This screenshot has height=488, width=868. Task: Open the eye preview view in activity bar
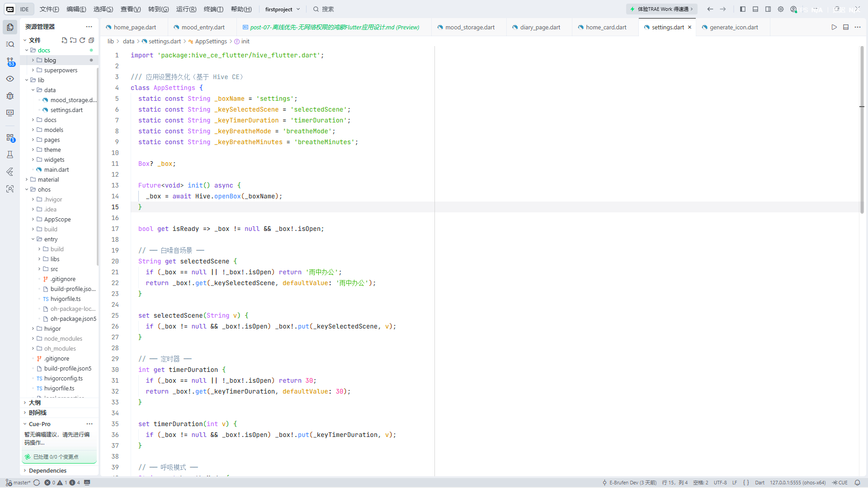pos(10,79)
